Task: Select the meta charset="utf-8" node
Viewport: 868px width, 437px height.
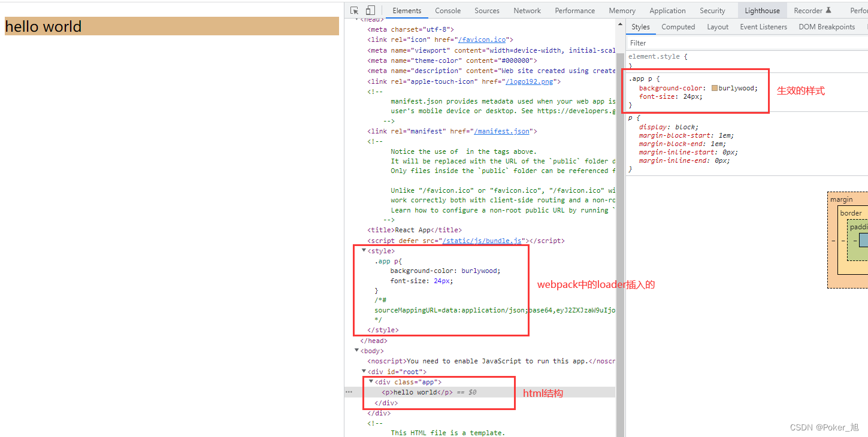Action: (410, 29)
